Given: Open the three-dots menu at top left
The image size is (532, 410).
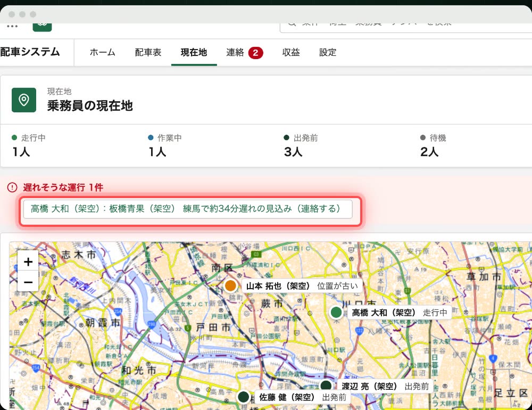Looking at the screenshot, I should pos(12,26).
